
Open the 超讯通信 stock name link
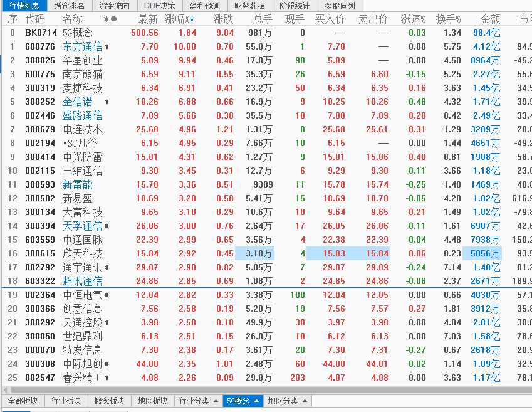coord(83,281)
